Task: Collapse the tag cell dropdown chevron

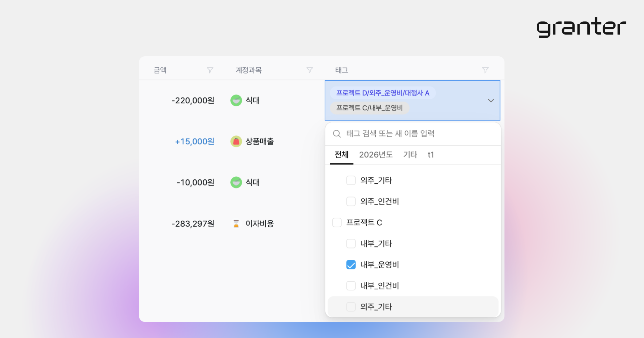Action: 491,101
